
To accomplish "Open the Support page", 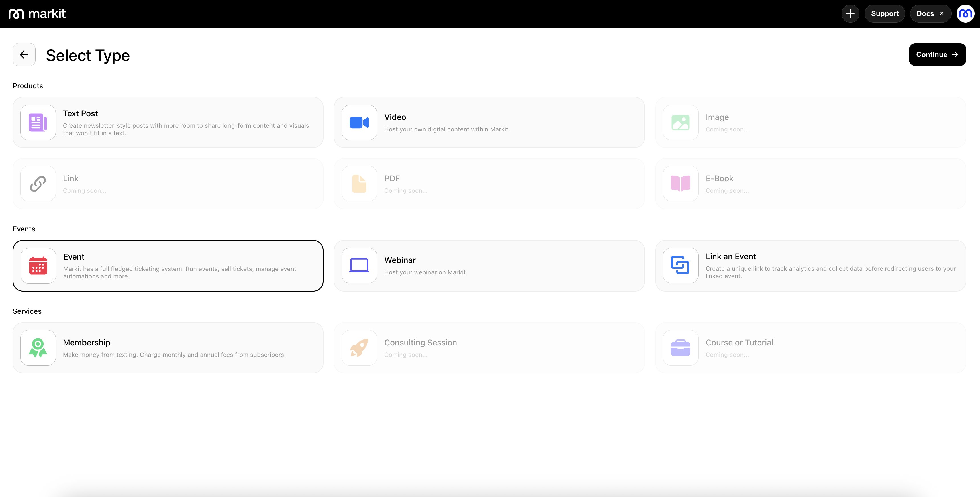I will pyautogui.click(x=885, y=14).
